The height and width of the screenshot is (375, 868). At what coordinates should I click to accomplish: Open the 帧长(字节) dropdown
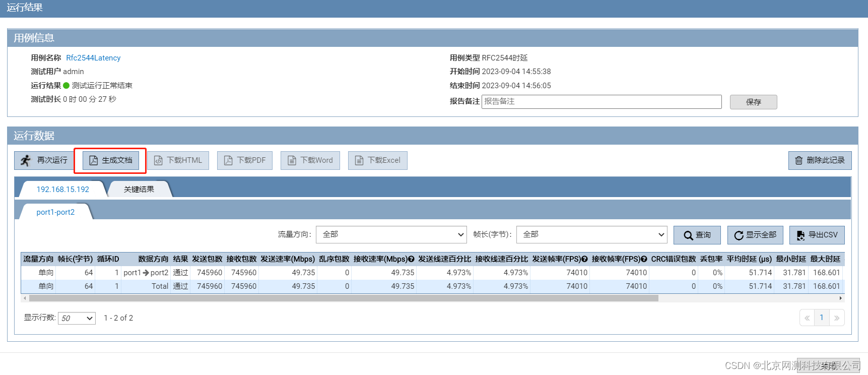tap(592, 234)
